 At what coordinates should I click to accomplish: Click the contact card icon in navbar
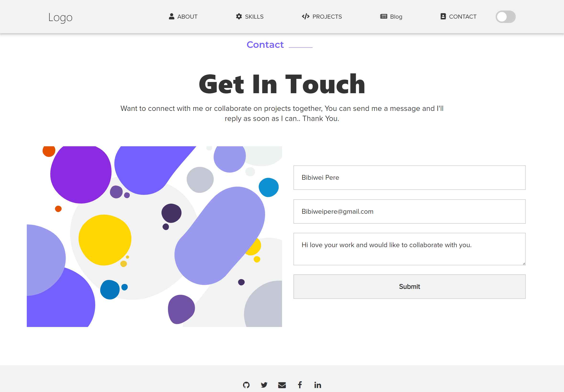pos(443,17)
